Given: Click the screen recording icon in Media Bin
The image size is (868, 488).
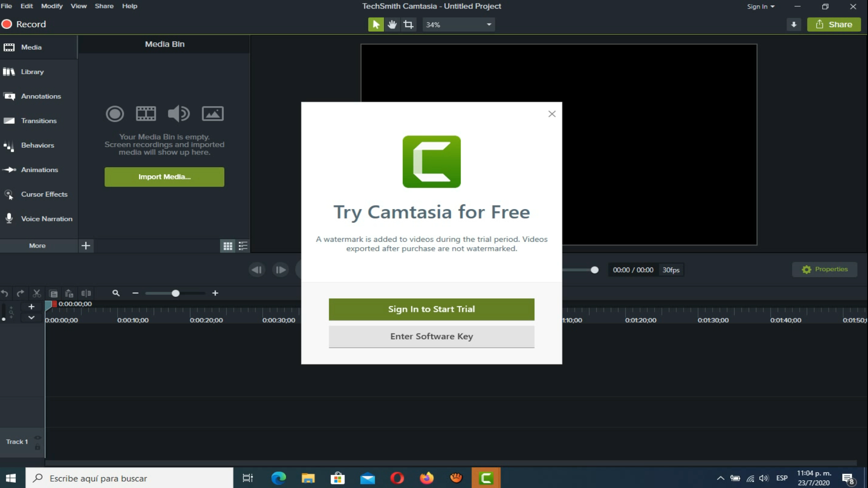Looking at the screenshot, I should click(115, 113).
